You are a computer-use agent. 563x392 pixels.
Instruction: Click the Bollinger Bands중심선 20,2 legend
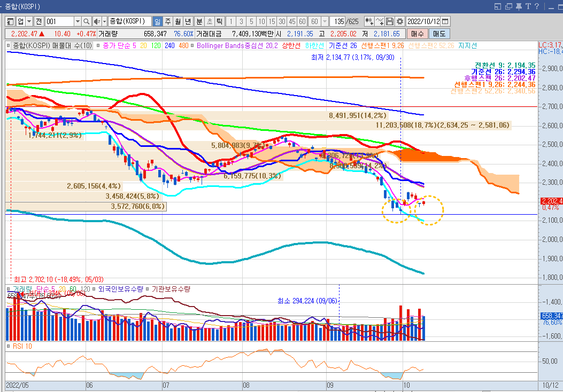pyautogui.click(x=237, y=46)
